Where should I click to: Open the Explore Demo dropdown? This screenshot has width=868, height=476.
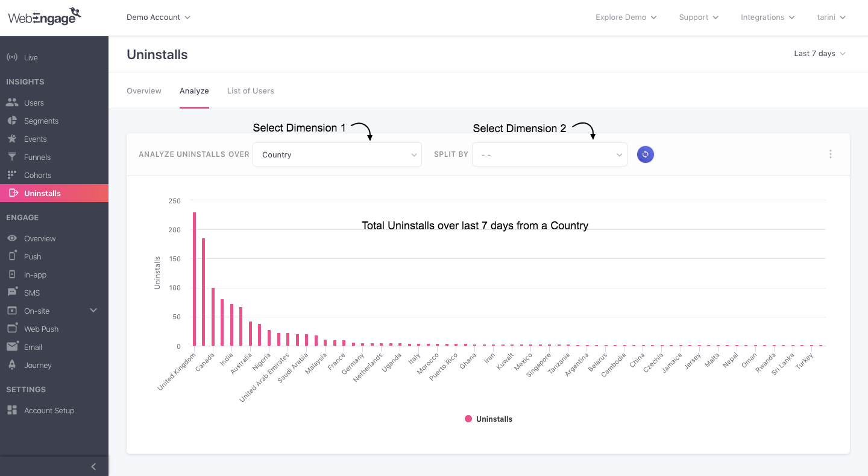click(626, 17)
